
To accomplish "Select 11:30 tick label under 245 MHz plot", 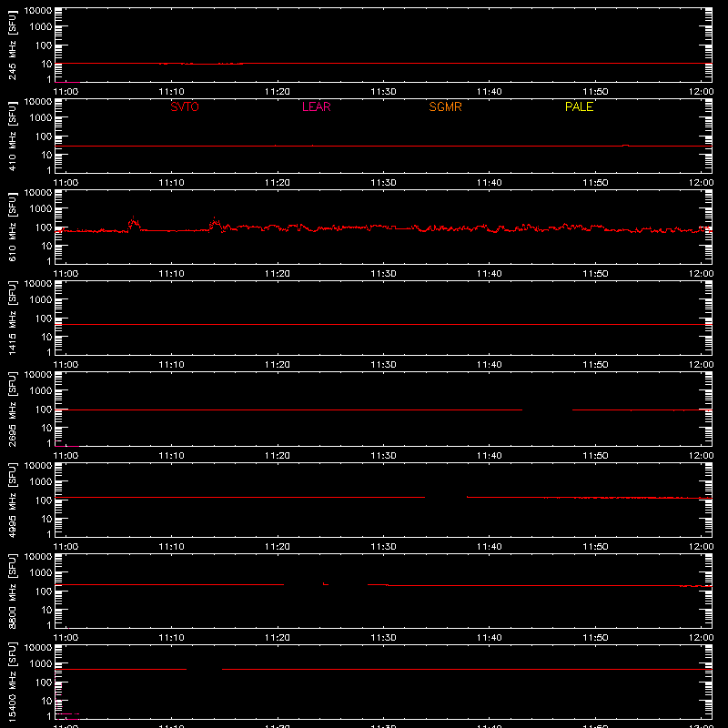I will coord(383,92).
